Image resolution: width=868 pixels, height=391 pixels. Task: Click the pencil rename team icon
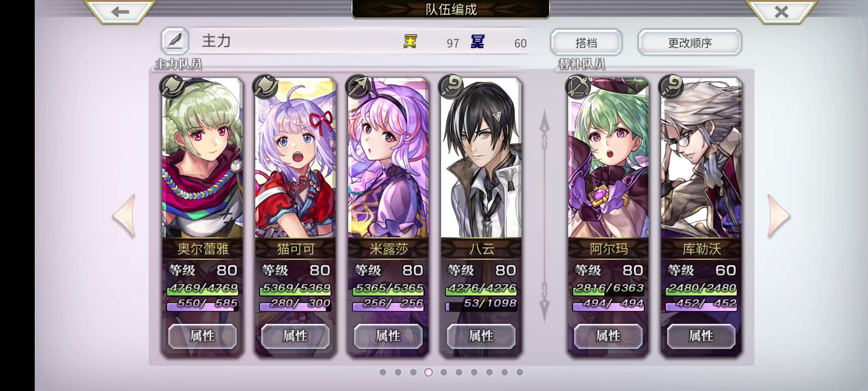[x=175, y=41]
